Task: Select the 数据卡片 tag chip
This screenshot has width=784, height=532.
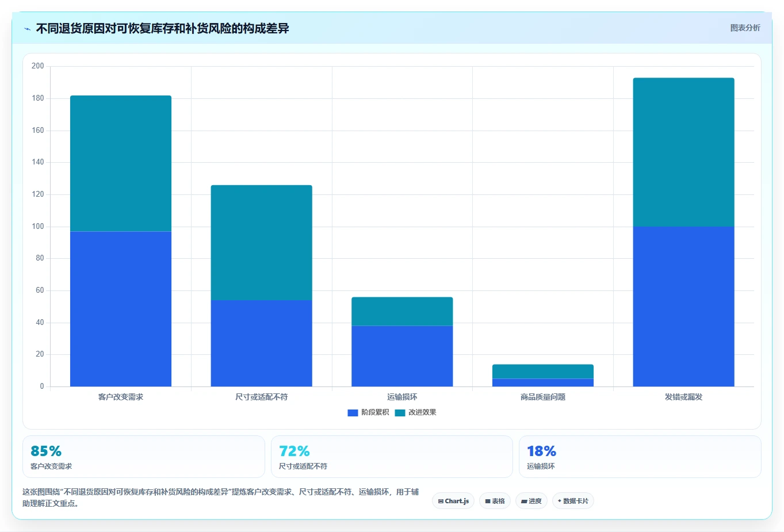Action: click(x=573, y=501)
